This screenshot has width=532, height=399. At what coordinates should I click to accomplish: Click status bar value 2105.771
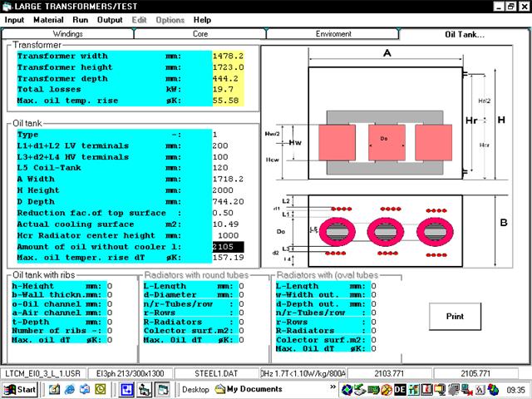click(x=475, y=373)
